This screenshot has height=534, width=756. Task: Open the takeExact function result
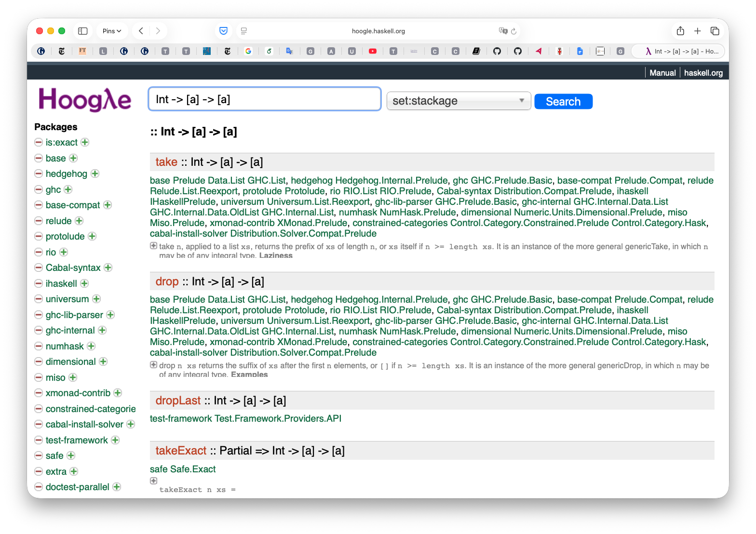[181, 451]
